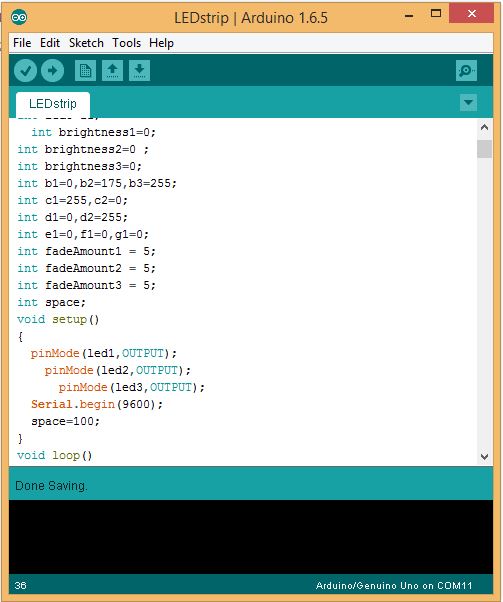Maximize the Arduino window
Screen dimensions: 503x602
pos(436,14)
